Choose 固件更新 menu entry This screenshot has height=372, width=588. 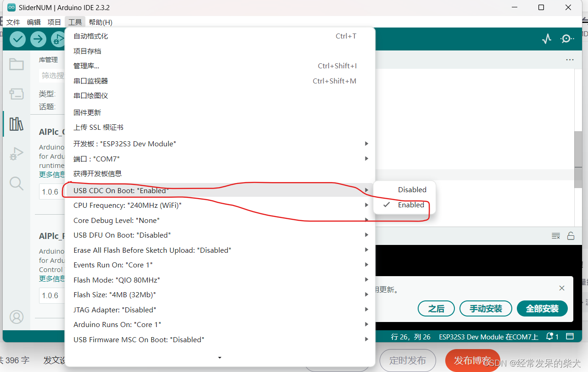pos(220,112)
